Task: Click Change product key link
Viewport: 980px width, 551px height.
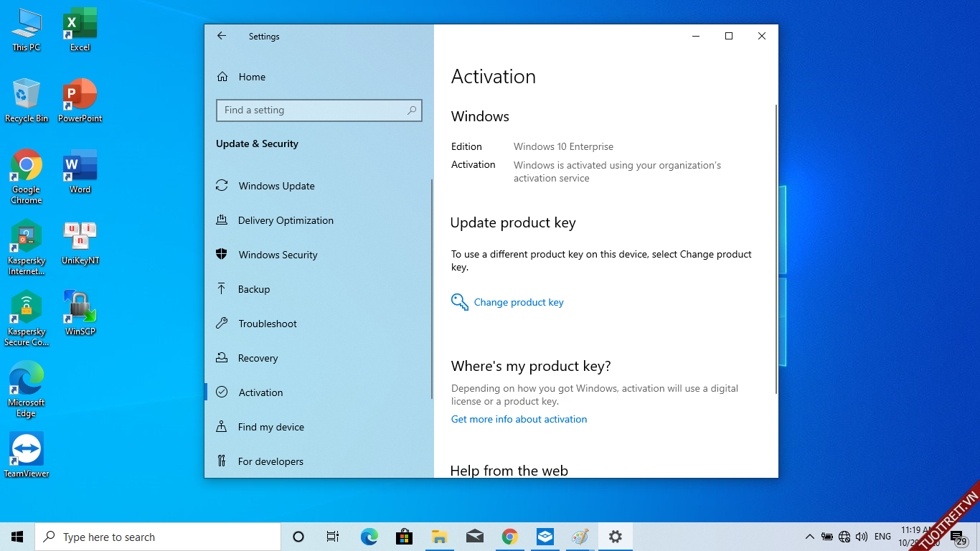Action: [x=519, y=302]
